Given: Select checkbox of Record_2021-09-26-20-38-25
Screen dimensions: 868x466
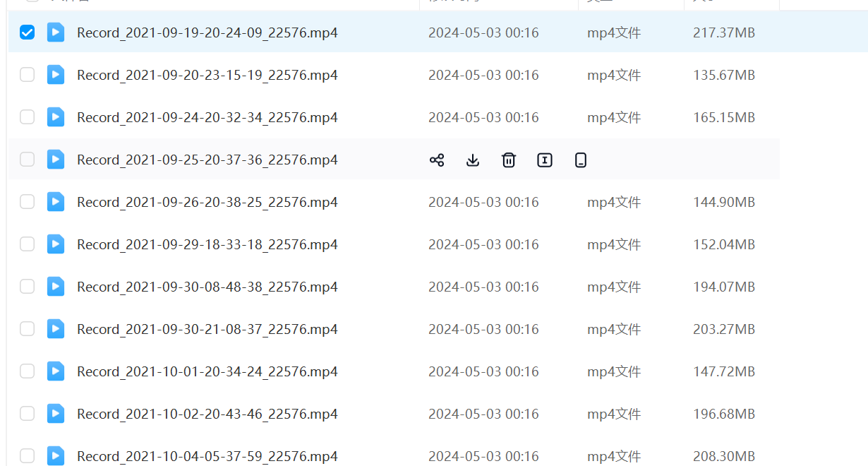Looking at the screenshot, I should 27,202.
